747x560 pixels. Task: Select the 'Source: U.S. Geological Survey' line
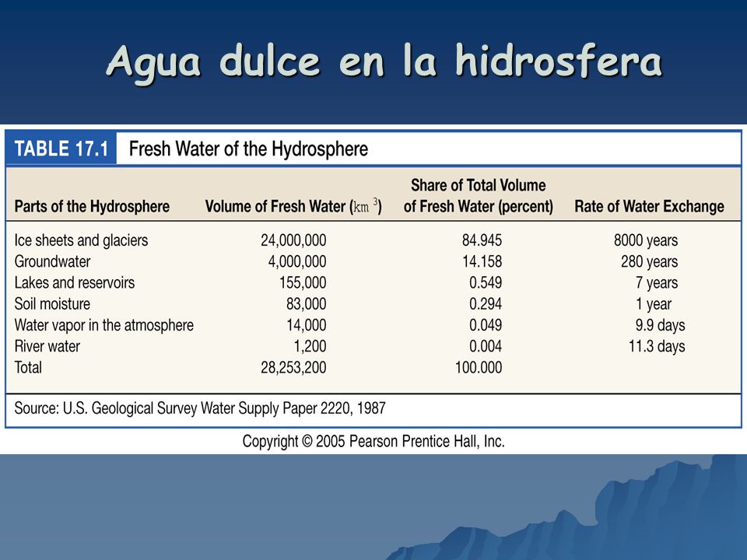pos(200,408)
